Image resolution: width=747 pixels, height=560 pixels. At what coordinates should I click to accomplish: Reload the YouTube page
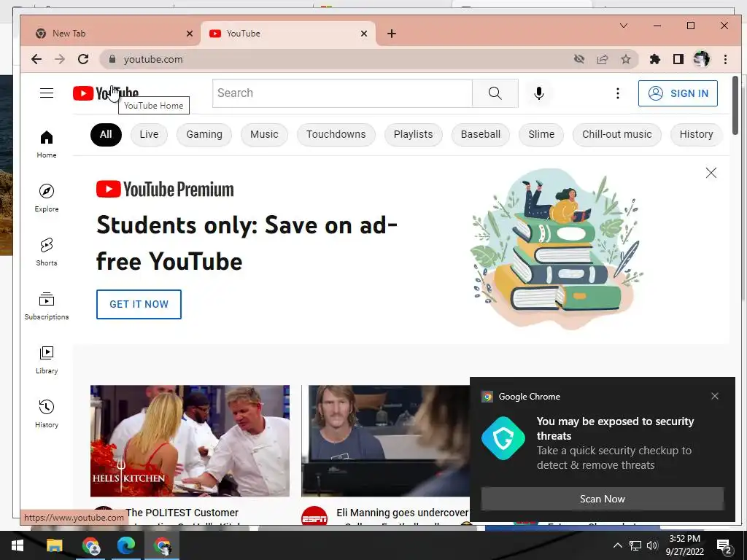pos(83,59)
